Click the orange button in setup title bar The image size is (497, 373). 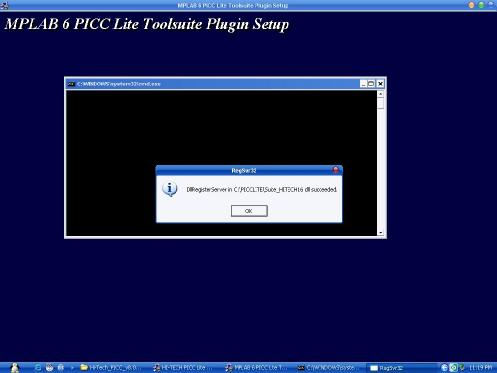click(x=471, y=5)
